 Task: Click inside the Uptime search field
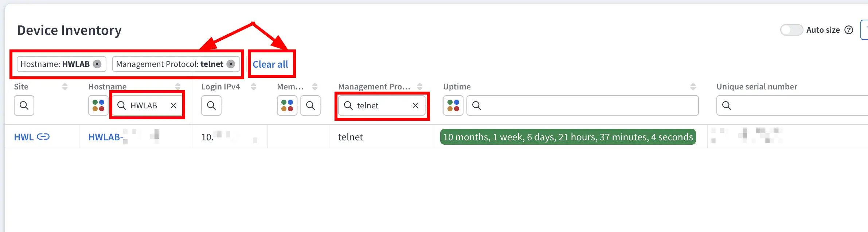(547, 105)
